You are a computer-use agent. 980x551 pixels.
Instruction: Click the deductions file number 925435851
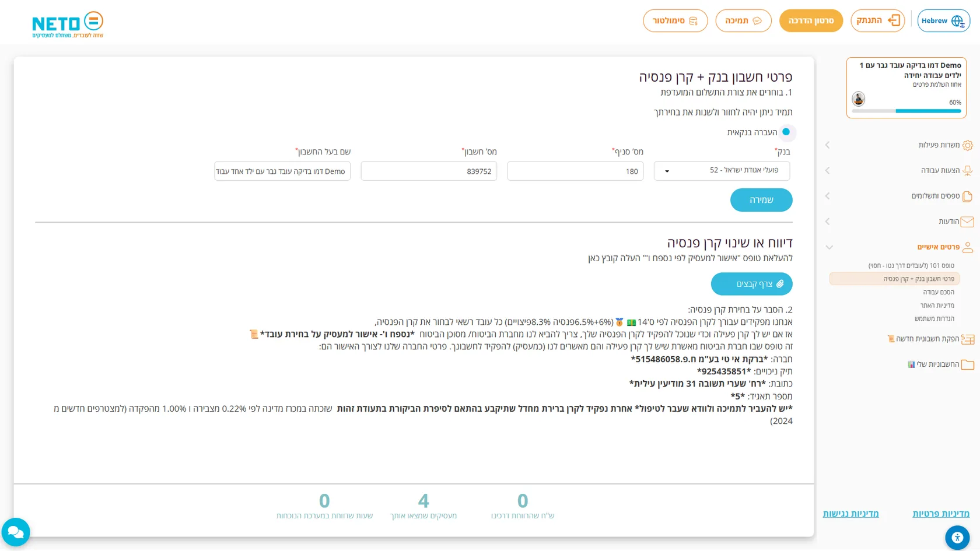pos(724,371)
